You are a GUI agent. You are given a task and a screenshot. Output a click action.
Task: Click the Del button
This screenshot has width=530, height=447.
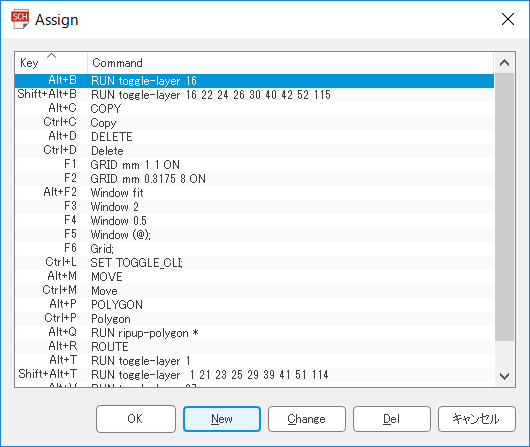(x=392, y=419)
